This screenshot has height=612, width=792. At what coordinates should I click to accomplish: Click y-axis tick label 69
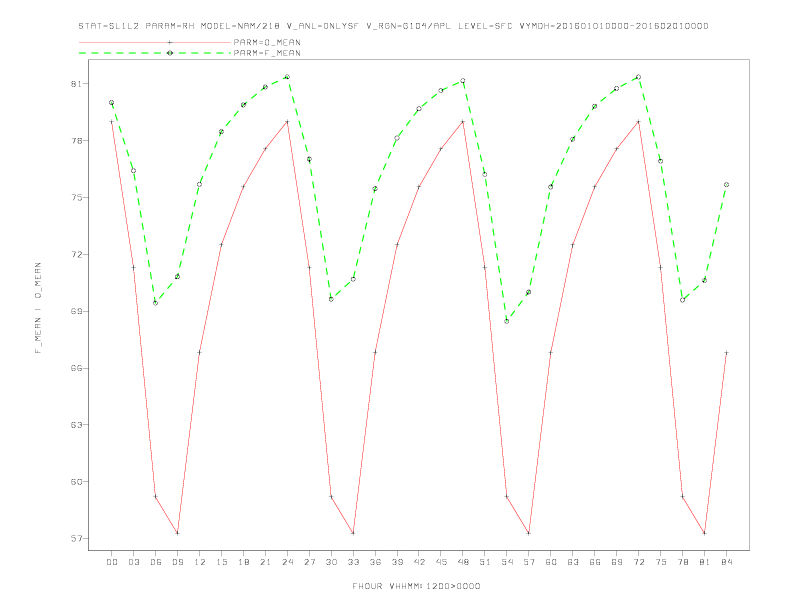(76, 311)
